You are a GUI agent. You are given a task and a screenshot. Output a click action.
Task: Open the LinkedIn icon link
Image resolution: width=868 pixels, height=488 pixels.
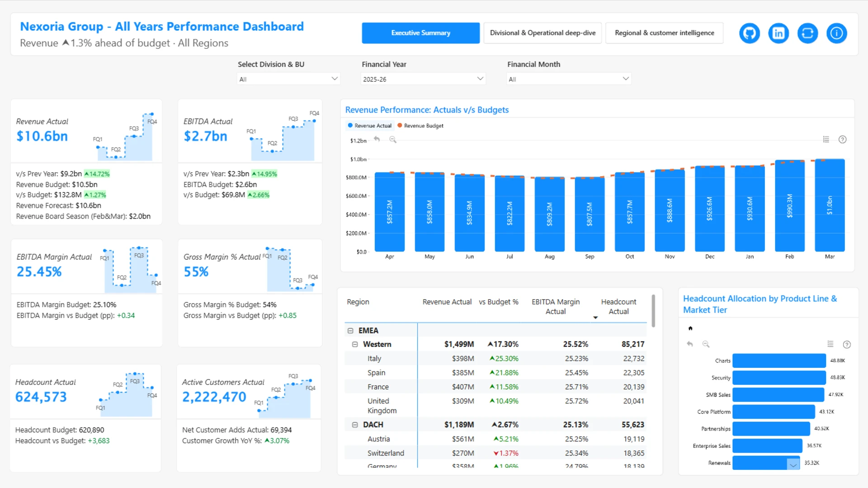[x=778, y=33]
